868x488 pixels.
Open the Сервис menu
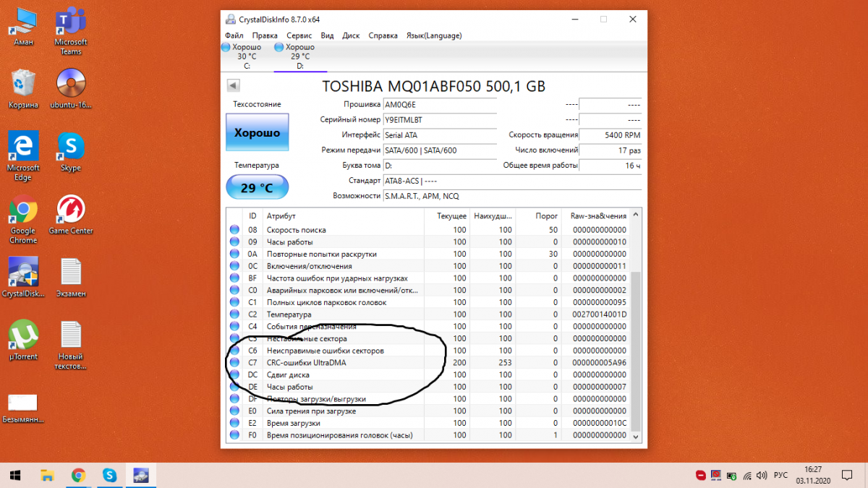tap(299, 35)
